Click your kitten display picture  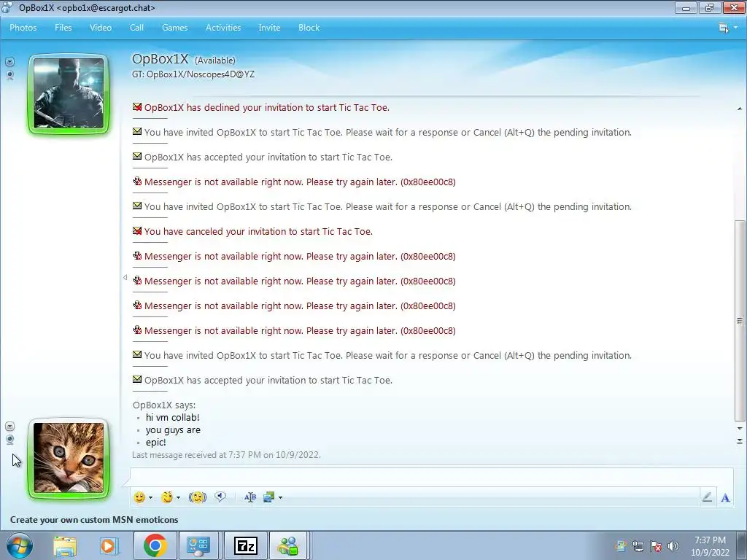click(x=69, y=458)
